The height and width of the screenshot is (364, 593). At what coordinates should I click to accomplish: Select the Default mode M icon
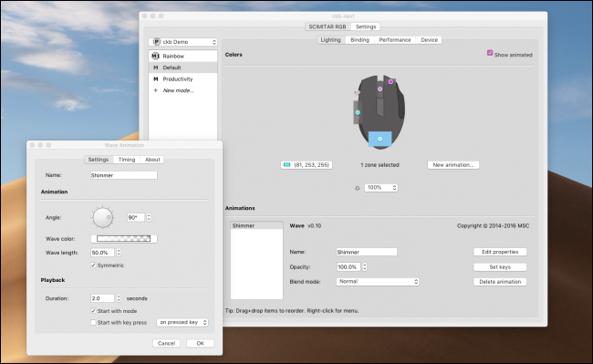tap(155, 68)
